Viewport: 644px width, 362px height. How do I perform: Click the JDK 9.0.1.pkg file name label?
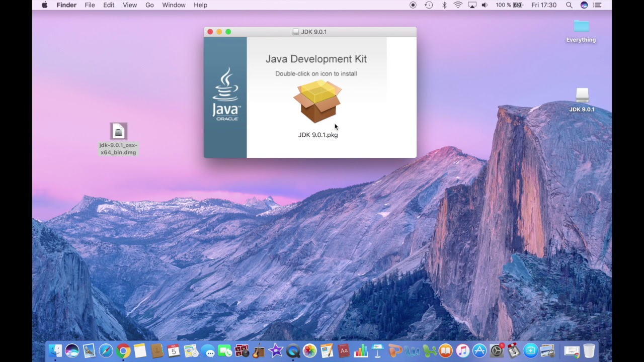click(318, 135)
